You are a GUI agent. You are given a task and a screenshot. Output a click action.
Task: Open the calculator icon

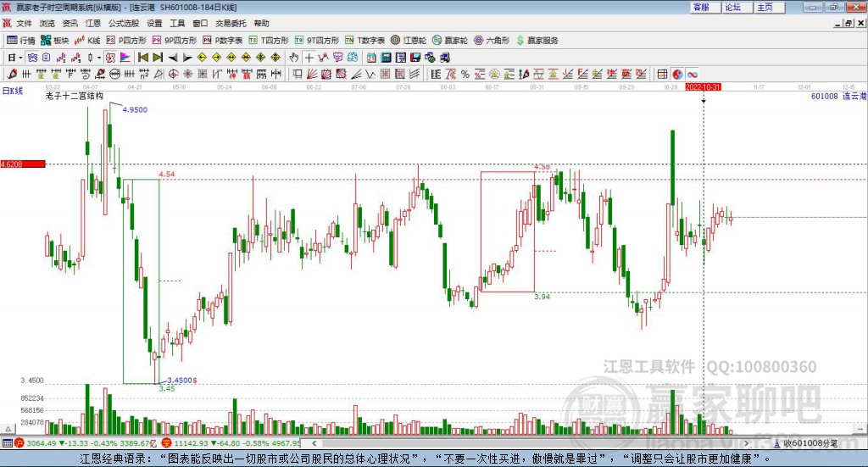386,58
